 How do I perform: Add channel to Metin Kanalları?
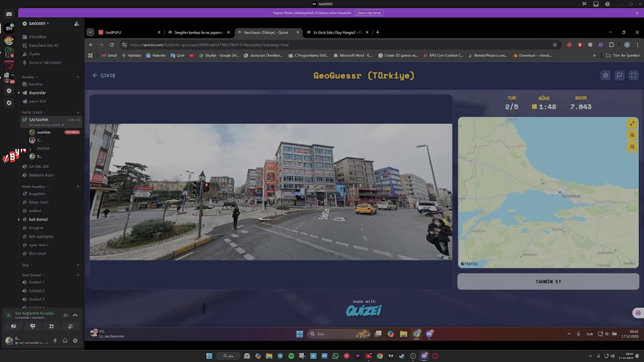coord(78,187)
